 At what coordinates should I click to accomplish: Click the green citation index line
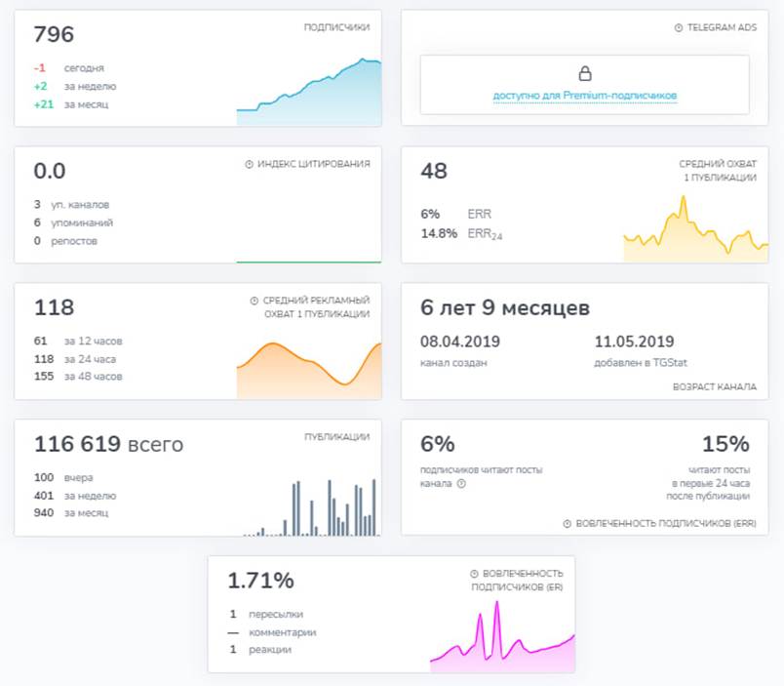(308, 262)
